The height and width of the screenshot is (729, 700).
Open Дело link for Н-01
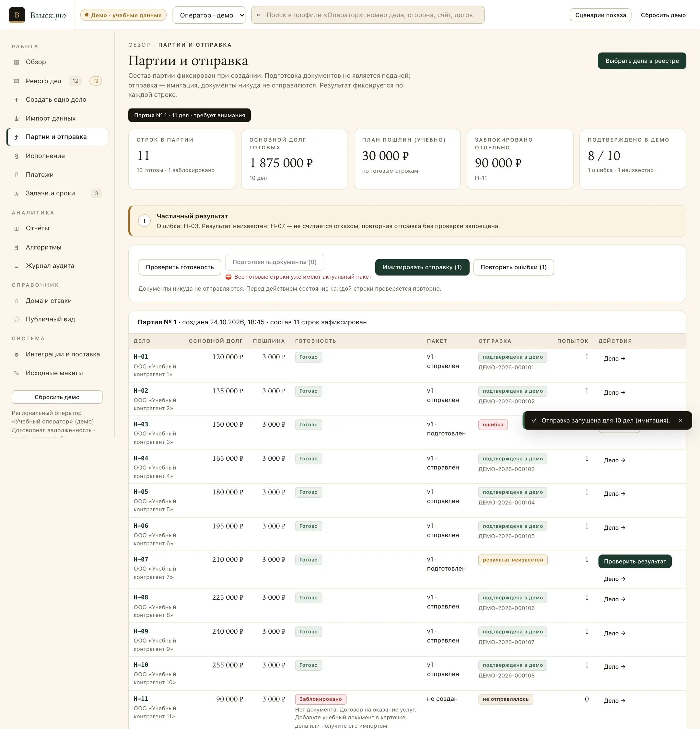pyautogui.click(x=614, y=359)
